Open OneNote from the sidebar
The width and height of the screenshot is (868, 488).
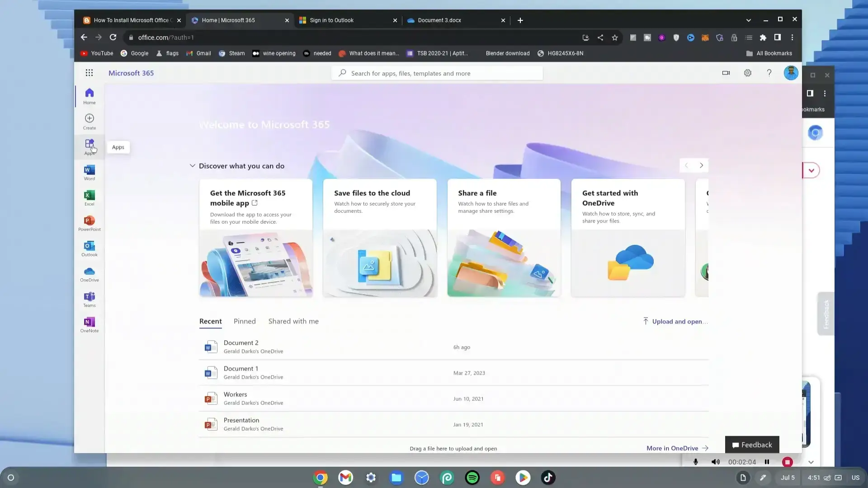[89, 324]
